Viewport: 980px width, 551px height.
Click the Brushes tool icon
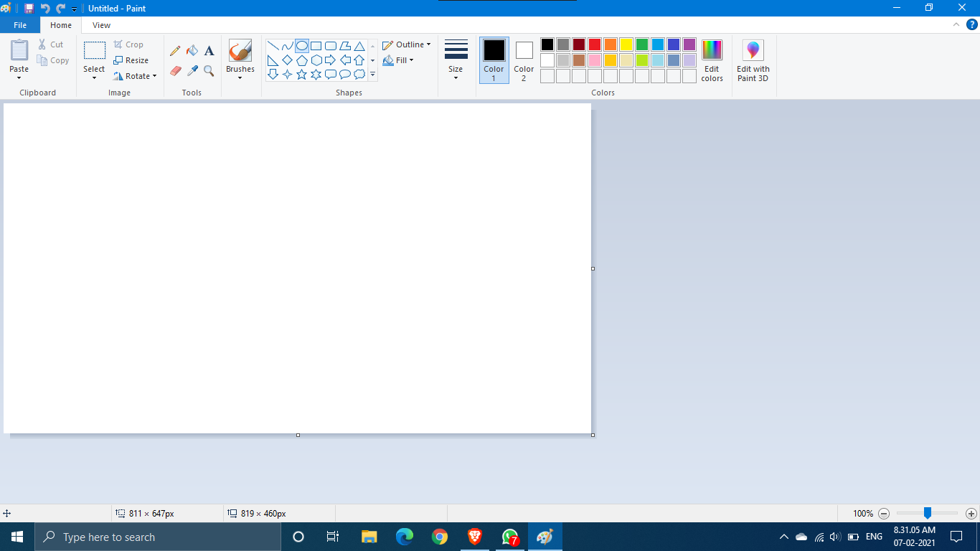click(240, 50)
